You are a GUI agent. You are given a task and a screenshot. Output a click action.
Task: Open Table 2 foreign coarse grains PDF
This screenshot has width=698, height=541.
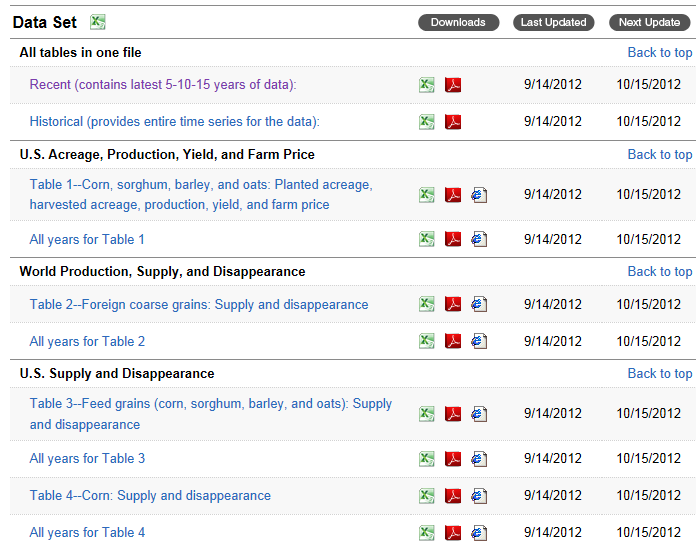[453, 304]
